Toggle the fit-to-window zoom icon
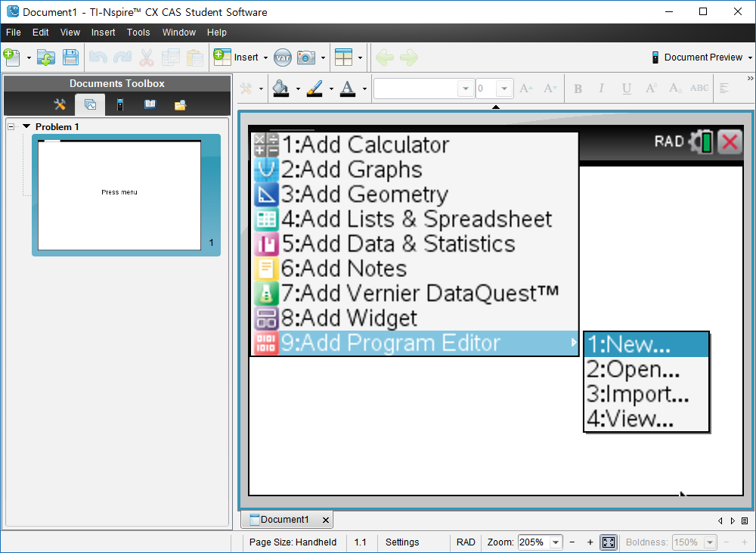Screen dimensions: 756x553 pos(609,542)
